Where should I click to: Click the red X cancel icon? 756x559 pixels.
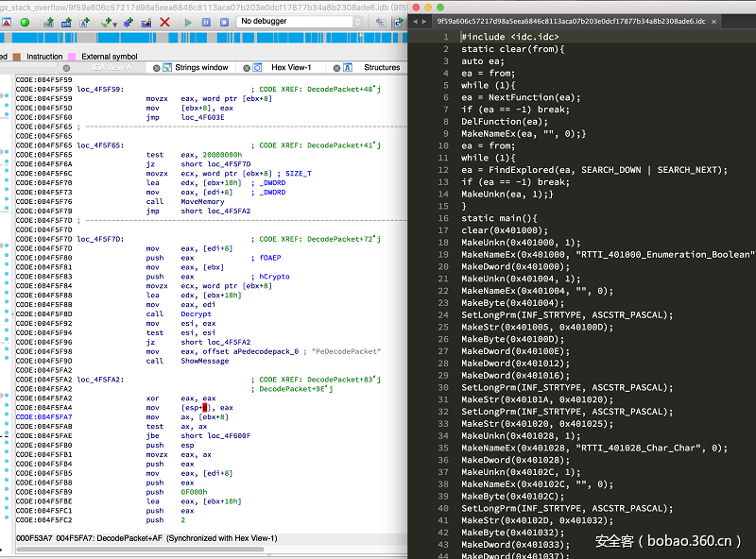[164, 22]
